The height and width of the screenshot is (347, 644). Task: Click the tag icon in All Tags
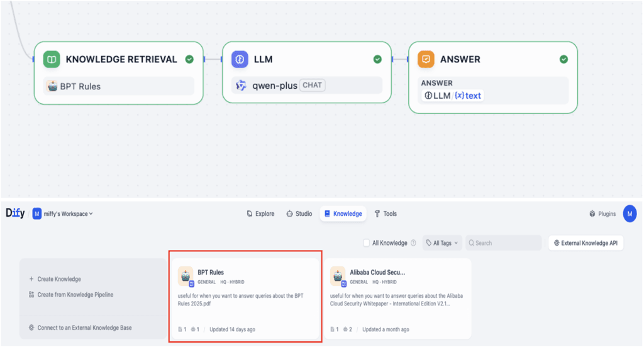tap(429, 243)
